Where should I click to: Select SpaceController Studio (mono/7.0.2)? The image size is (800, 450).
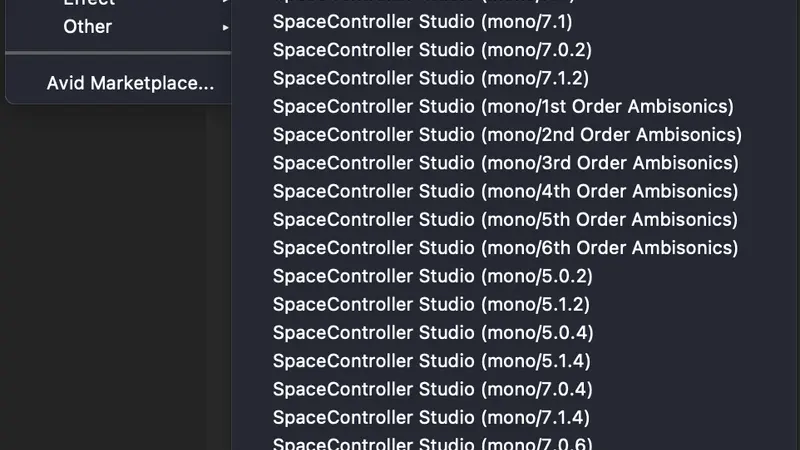pyautogui.click(x=432, y=50)
